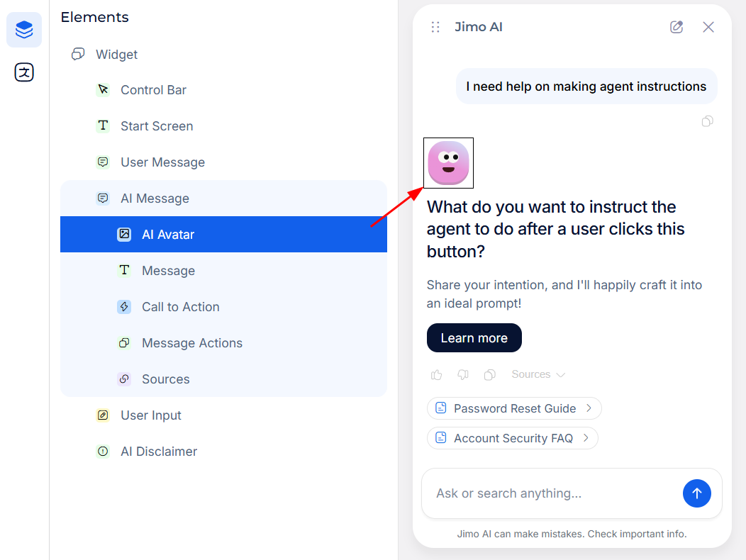Select Call to Action in Elements tree
The width and height of the screenshot is (746, 560).
tap(180, 307)
